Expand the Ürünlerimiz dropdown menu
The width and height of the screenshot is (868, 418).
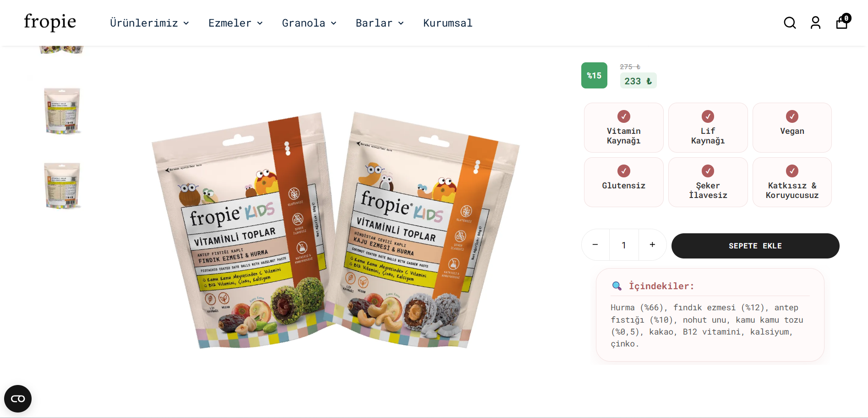pyautogui.click(x=149, y=23)
